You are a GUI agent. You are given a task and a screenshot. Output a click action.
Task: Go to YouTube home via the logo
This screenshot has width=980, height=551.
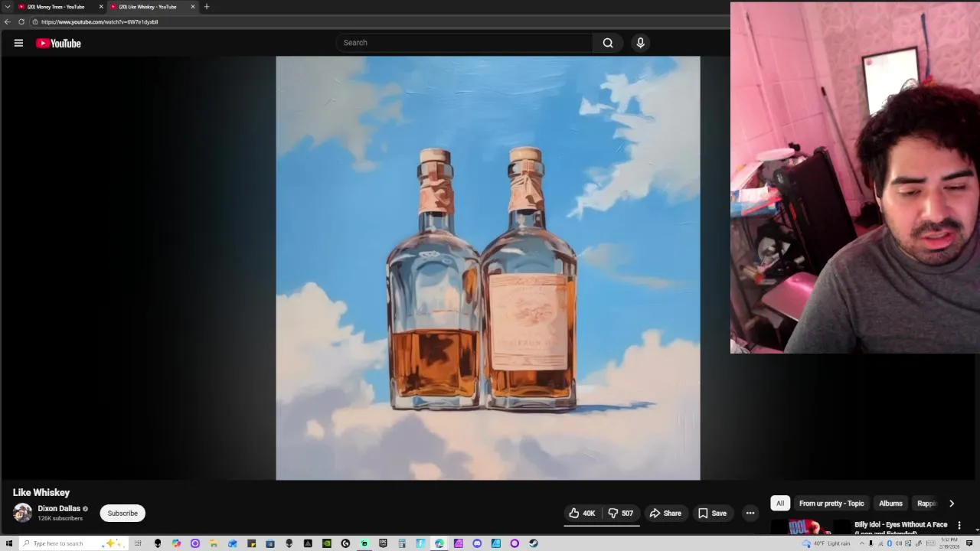[x=58, y=43]
